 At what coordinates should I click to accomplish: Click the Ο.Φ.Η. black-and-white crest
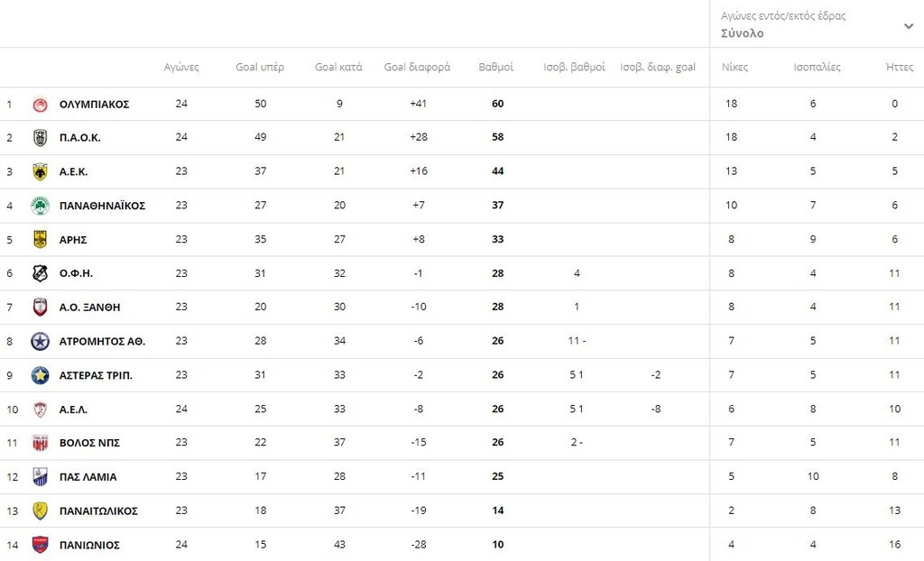pyautogui.click(x=40, y=273)
